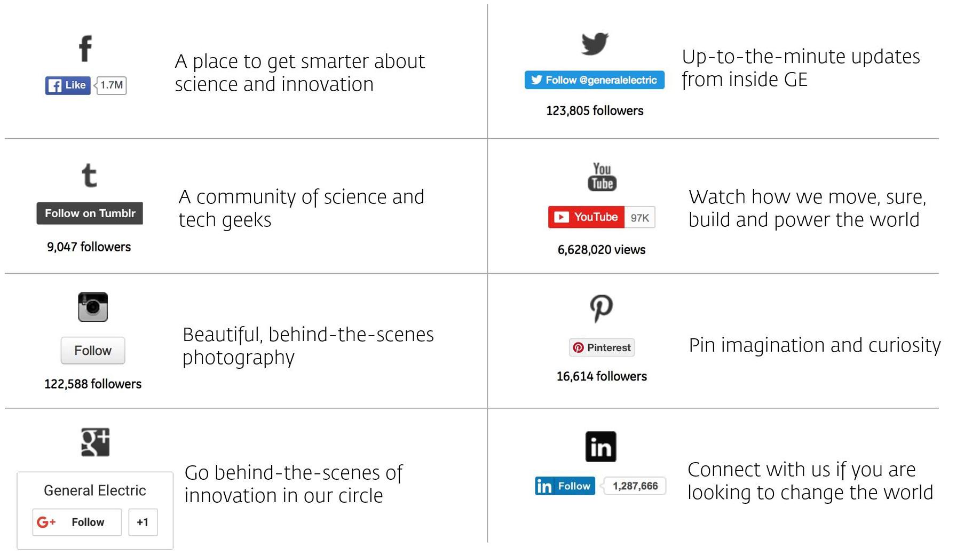Click the large Facebook f logo
The width and height of the screenshot is (980, 555).
(85, 49)
